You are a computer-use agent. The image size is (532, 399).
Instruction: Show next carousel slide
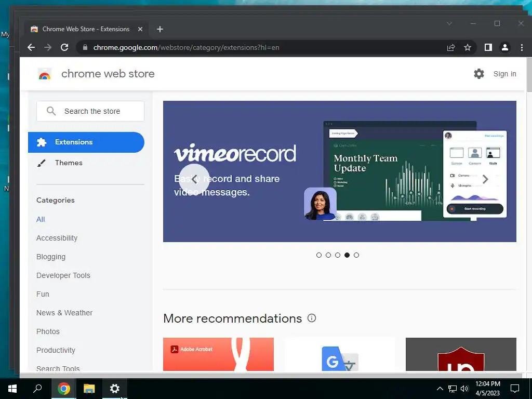485,179
